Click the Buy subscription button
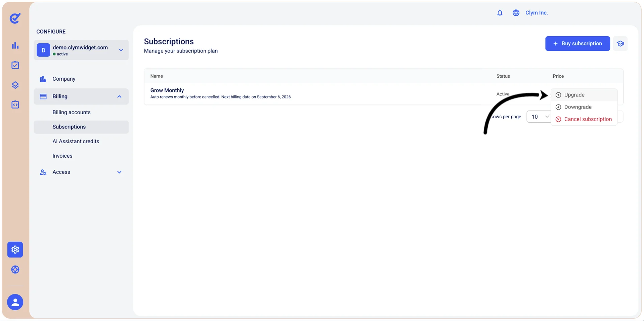Viewport: 644px width, 321px height. (x=577, y=44)
